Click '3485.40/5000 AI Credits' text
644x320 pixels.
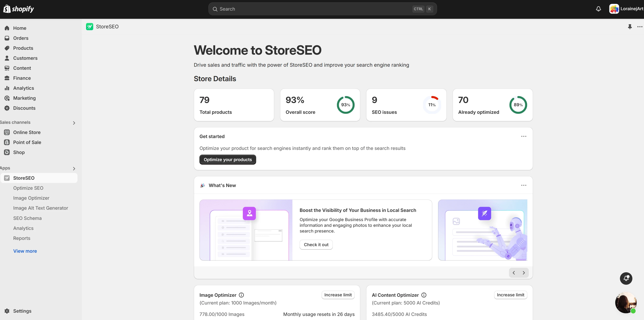[x=399, y=314]
